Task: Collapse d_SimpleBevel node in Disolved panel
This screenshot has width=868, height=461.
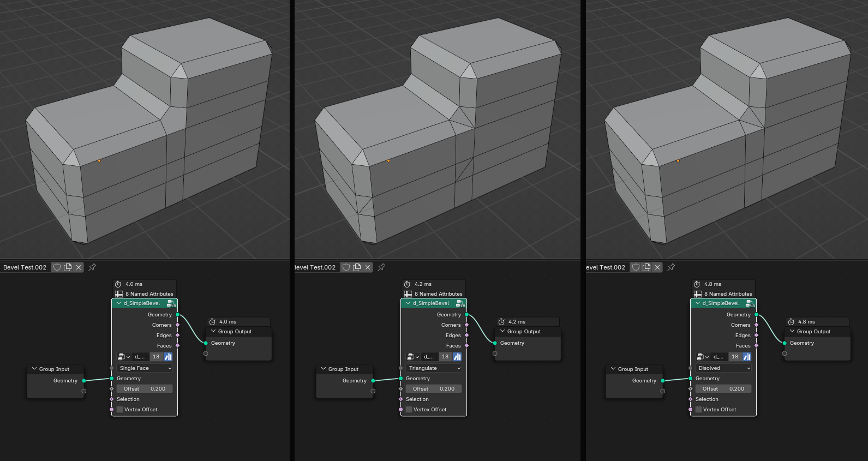Action: click(x=698, y=303)
